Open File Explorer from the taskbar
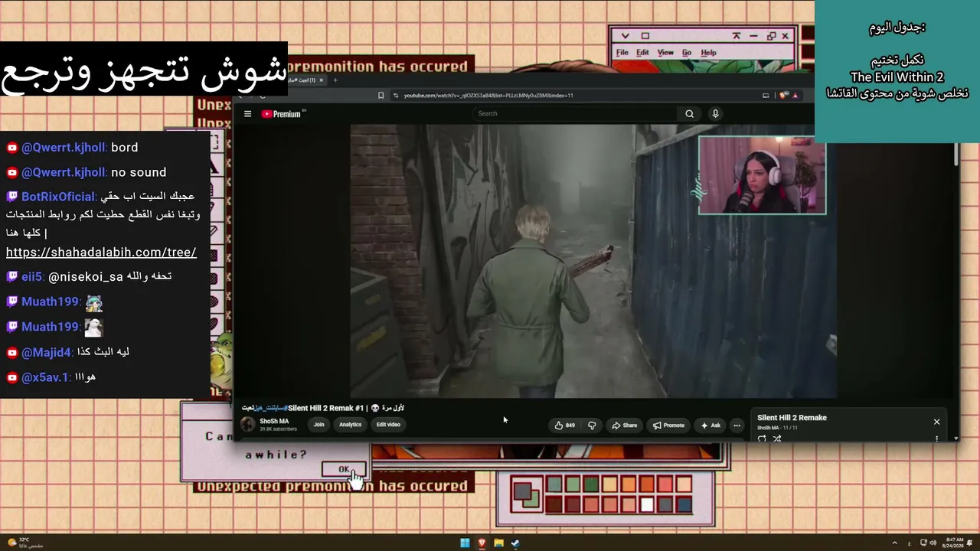 point(498,543)
